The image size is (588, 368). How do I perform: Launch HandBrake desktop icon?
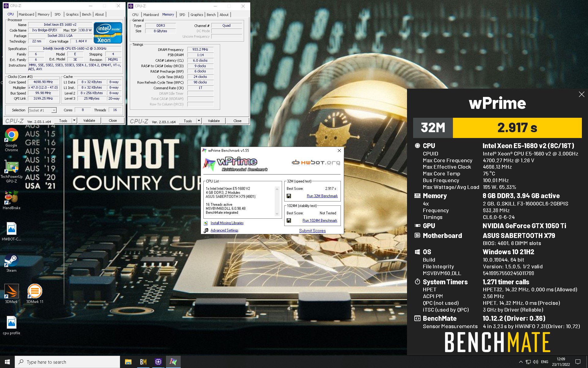point(11,200)
